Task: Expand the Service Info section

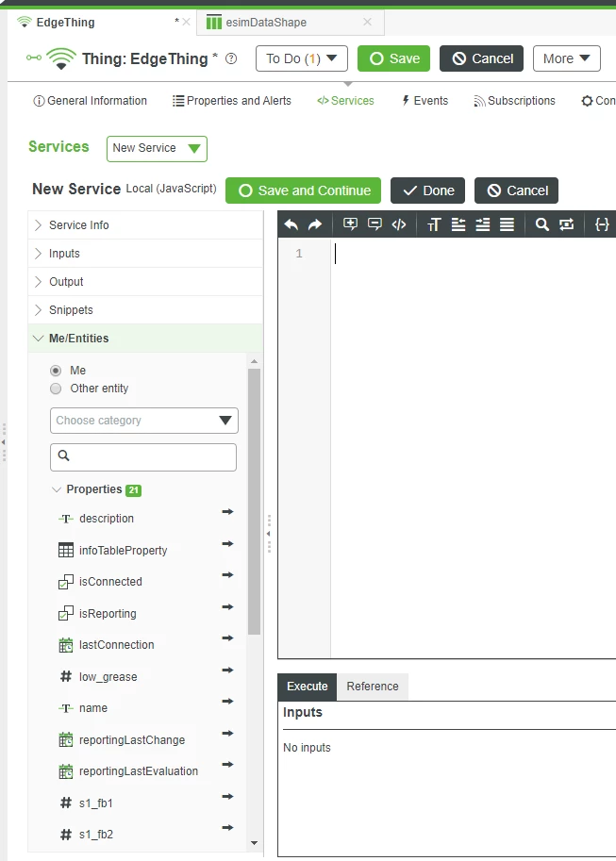Action: (145, 225)
